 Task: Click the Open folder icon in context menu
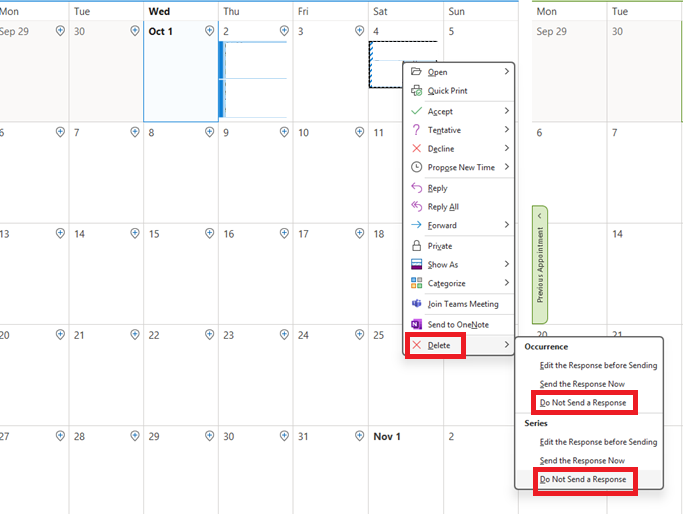(x=416, y=71)
